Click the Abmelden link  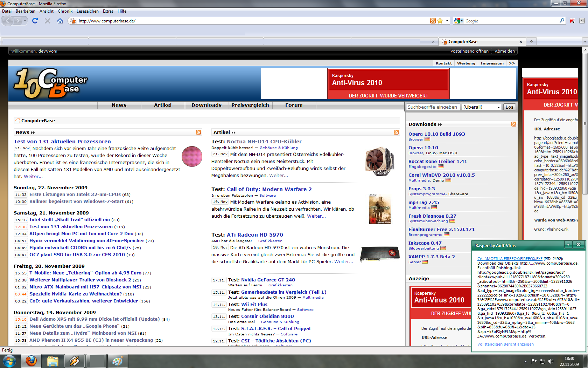505,51
